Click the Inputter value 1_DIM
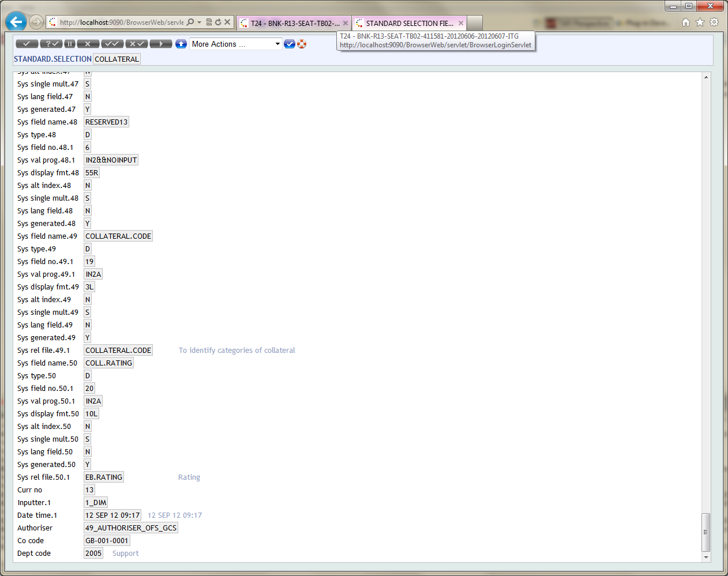Image resolution: width=728 pixels, height=576 pixels. (96, 502)
